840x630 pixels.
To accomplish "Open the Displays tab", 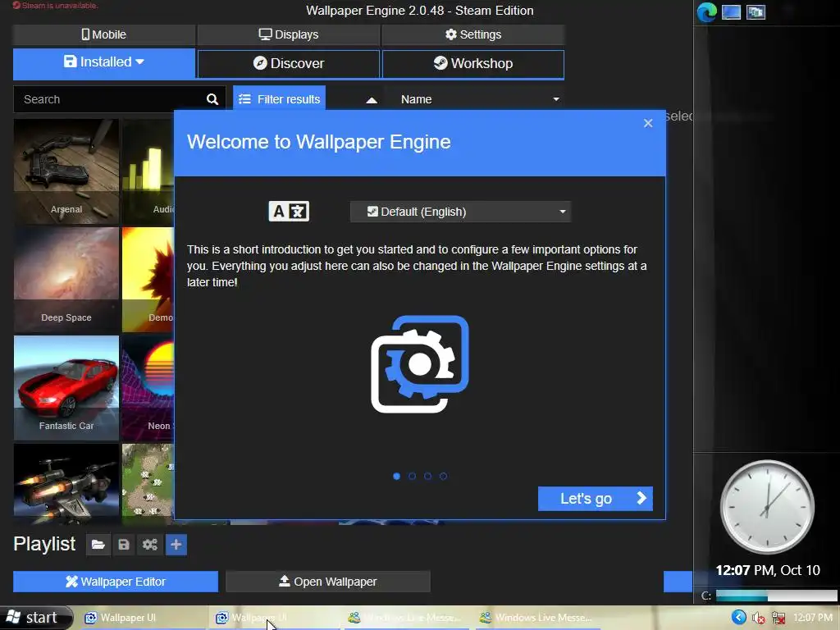I will [x=289, y=34].
